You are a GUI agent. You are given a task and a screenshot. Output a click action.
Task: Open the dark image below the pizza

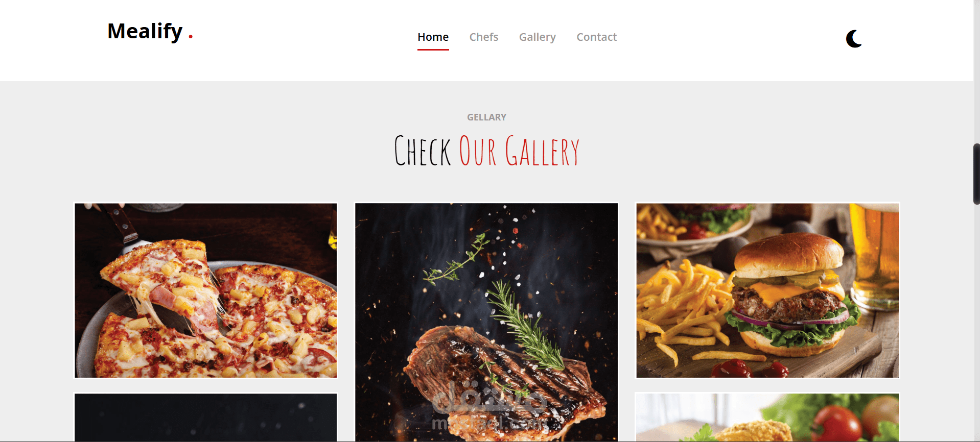coord(206,417)
